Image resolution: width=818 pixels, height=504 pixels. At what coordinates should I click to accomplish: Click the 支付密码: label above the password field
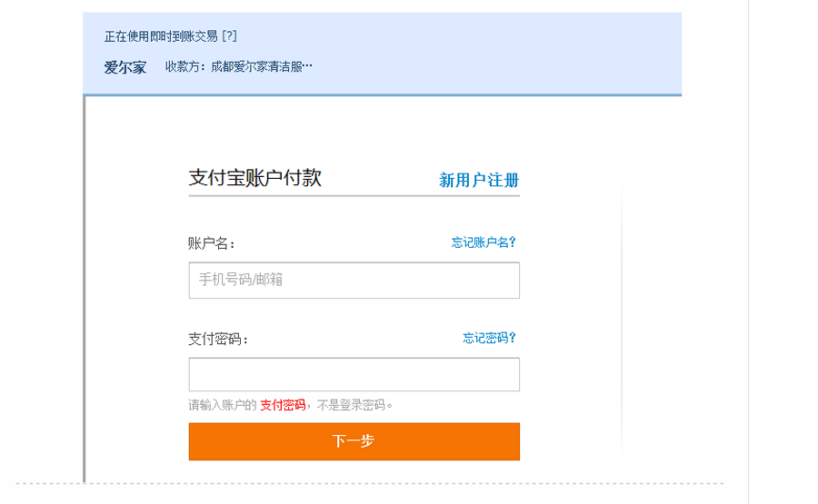click(x=218, y=340)
